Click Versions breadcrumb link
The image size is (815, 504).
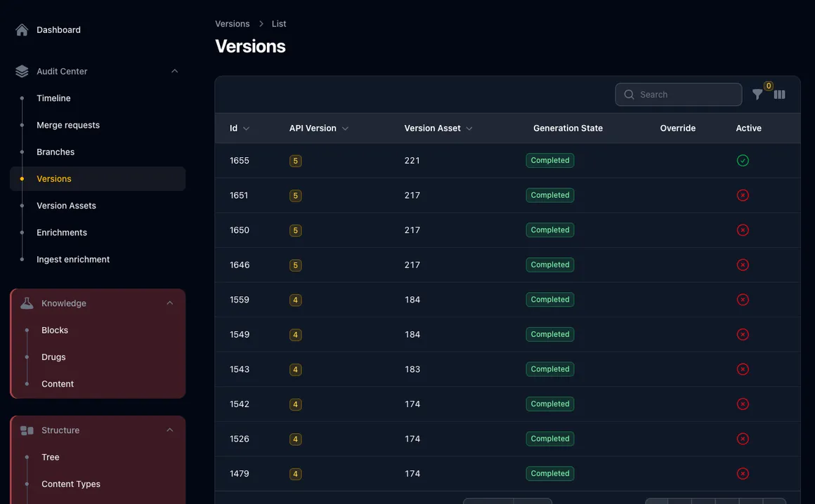click(233, 24)
